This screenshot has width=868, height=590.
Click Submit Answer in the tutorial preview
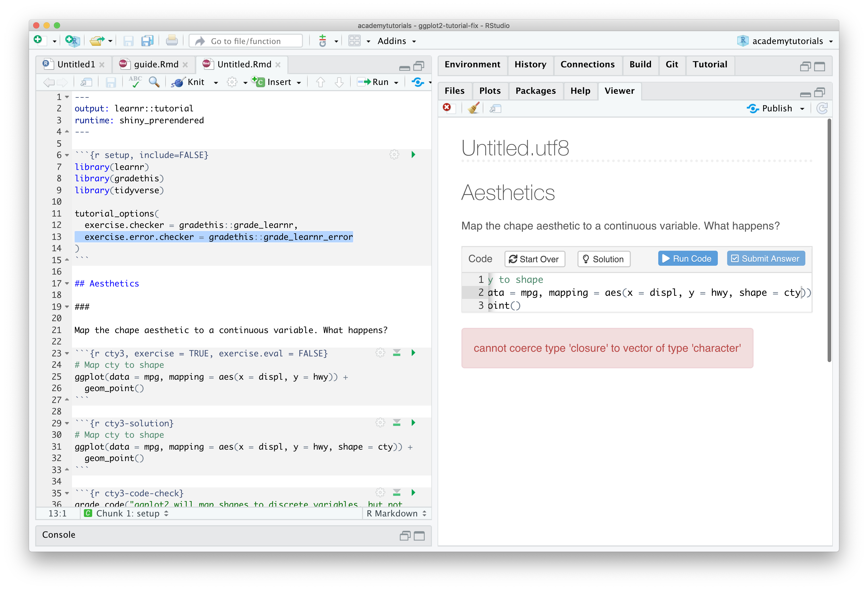tap(765, 258)
